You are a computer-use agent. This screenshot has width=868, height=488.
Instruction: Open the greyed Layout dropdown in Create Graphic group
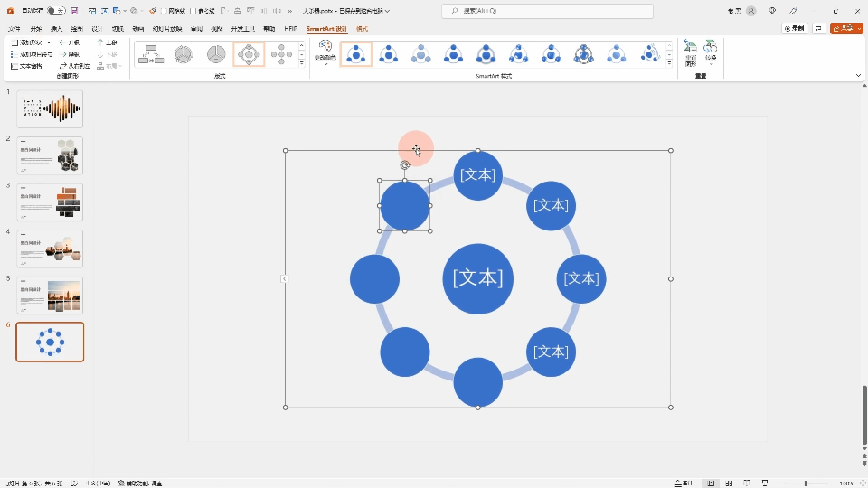coord(109,66)
